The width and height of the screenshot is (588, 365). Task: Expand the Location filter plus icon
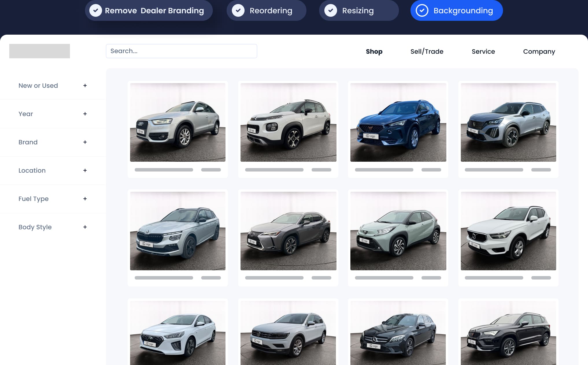(85, 170)
